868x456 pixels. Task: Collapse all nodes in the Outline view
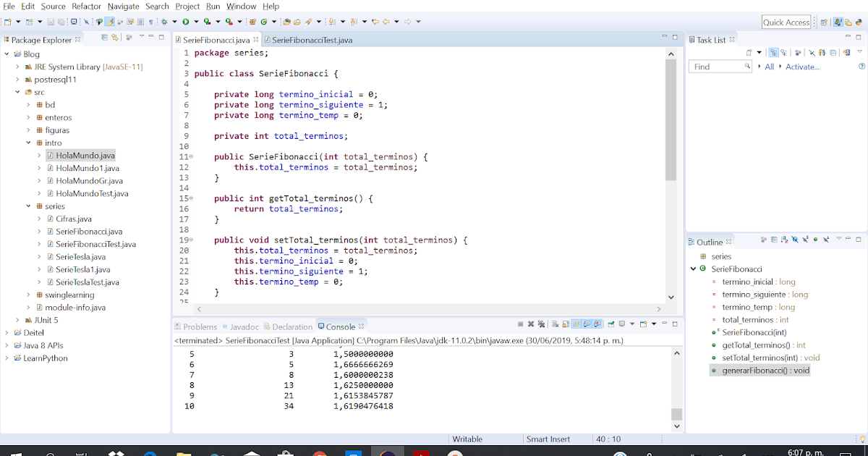point(774,241)
